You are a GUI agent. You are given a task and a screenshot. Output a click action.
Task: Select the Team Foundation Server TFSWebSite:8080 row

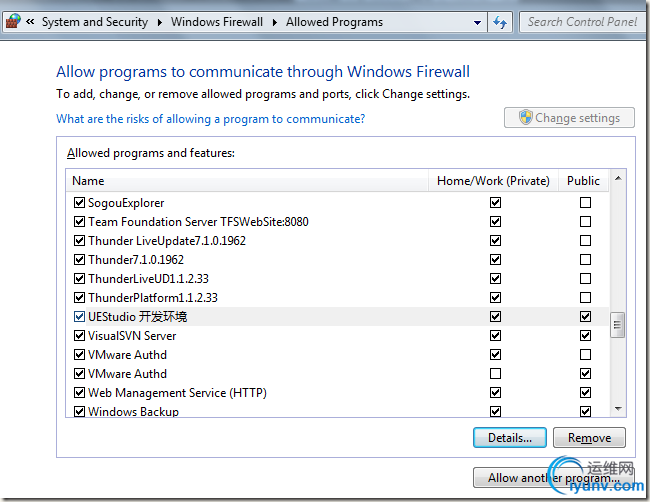337,222
